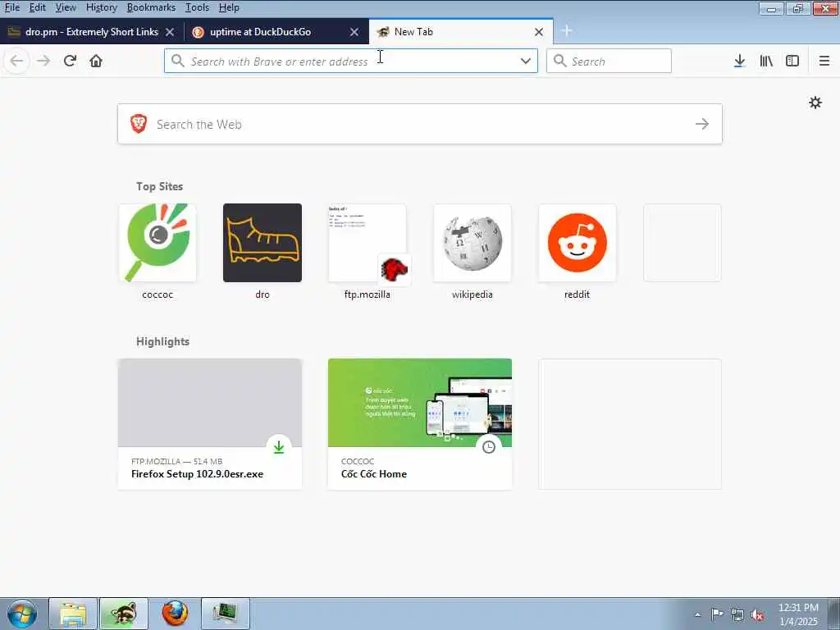The width and height of the screenshot is (840, 630).
Task: Close the uptime at DuckDuckGo tab
Action: [354, 32]
